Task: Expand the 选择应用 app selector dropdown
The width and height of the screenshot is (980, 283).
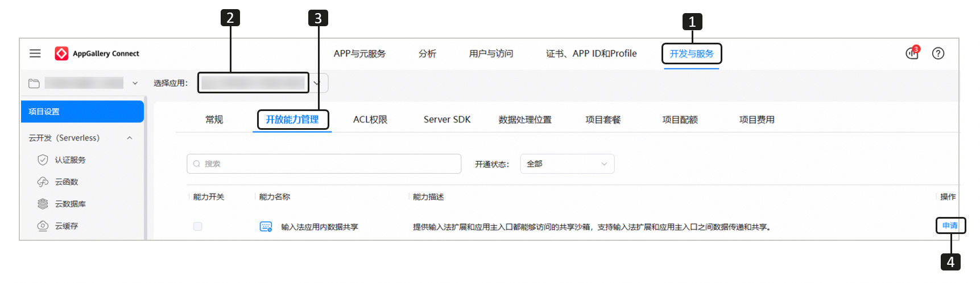Action: 317,83
